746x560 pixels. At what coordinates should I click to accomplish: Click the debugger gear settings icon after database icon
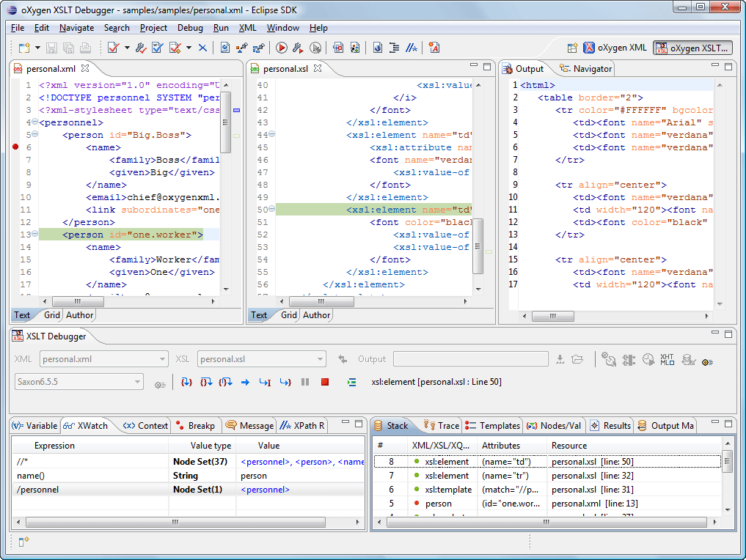pyautogui.click(x=707, y=362)
